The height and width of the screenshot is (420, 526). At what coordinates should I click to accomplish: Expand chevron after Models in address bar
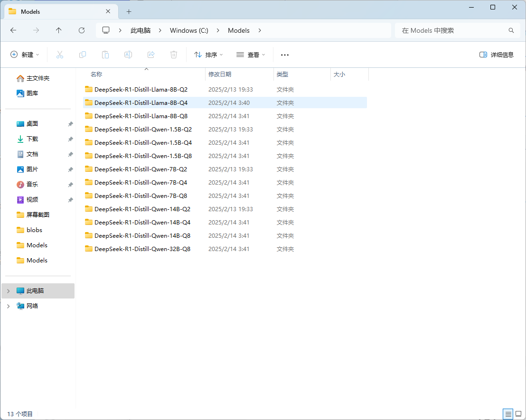coord(260,30)
